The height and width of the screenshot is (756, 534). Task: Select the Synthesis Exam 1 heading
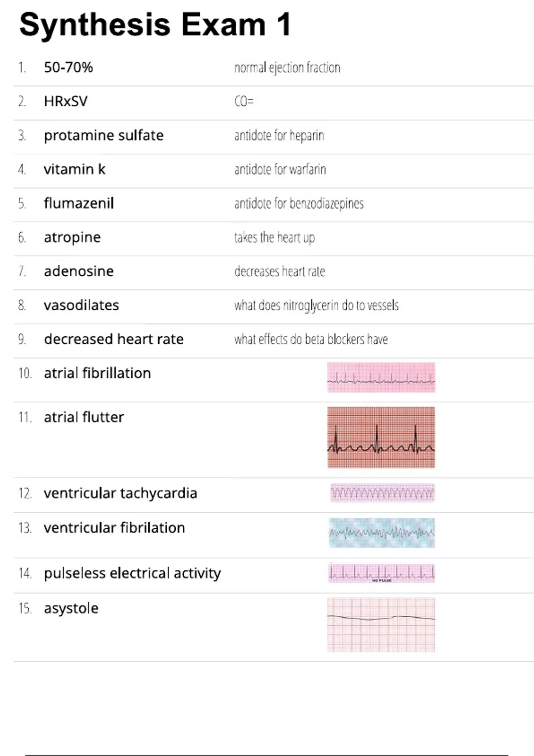coord(155,24)
